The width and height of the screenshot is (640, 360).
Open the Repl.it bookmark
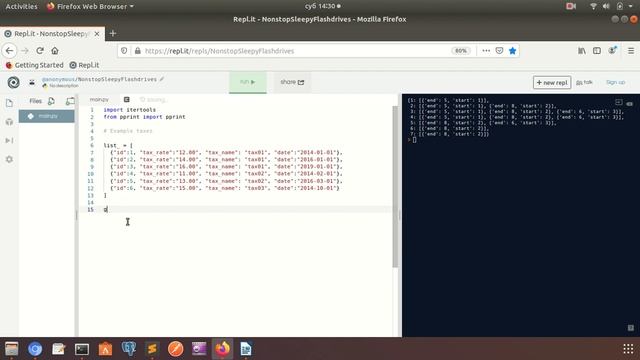pos(84,65)
